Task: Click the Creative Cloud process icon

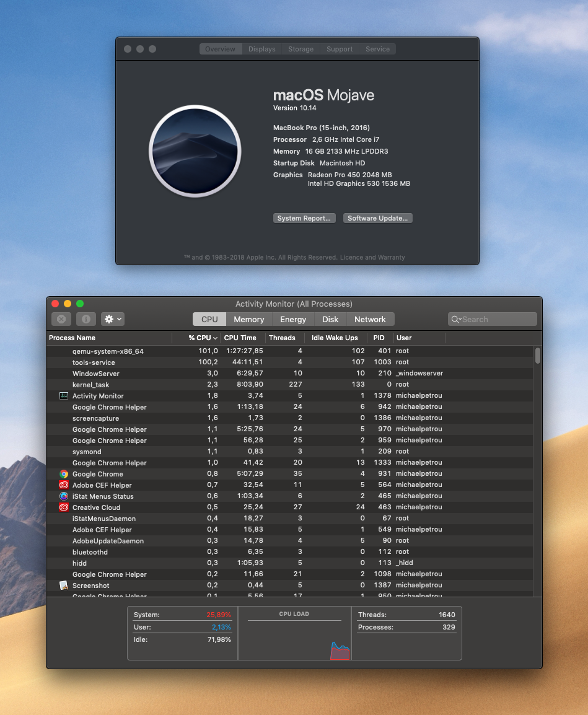Action: pyautogui.click(x=64, y=507)
